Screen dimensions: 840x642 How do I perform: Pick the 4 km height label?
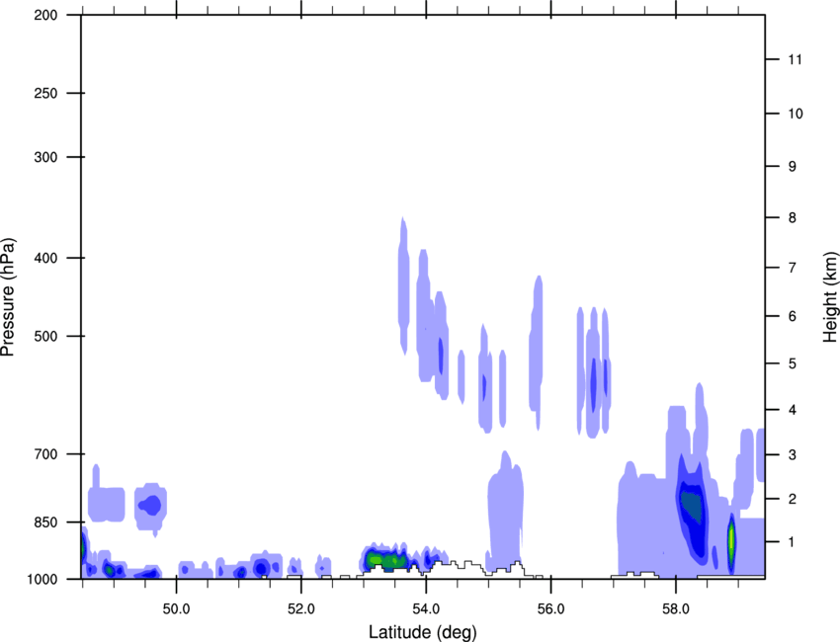[793, 410]
